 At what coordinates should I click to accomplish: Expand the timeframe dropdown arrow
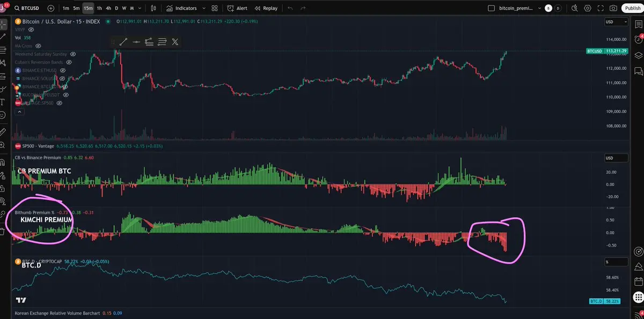[x=141, y=8]
